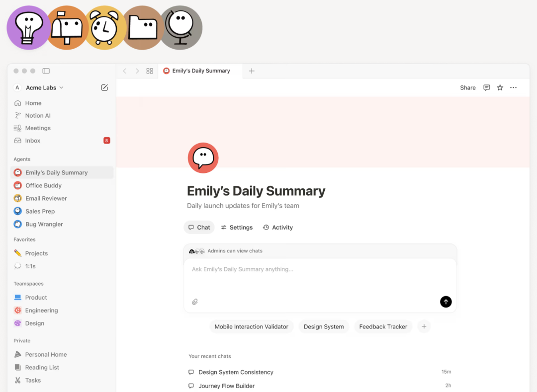
Task: Open Notion AI in the sidebar
Action: (x=62, y=116)
